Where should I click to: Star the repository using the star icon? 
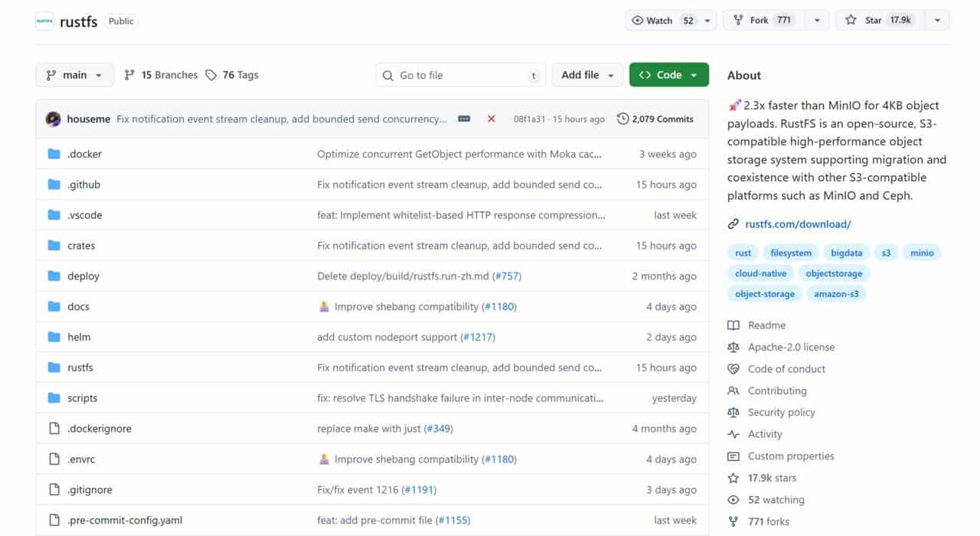850,20
